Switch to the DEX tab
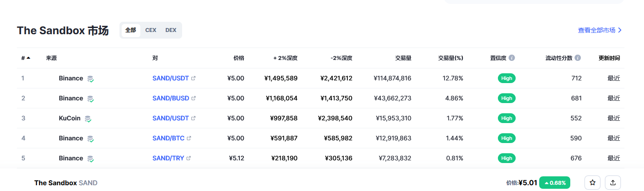The height and width of the screenshot is (191, 644). click(x=171, y=30)
